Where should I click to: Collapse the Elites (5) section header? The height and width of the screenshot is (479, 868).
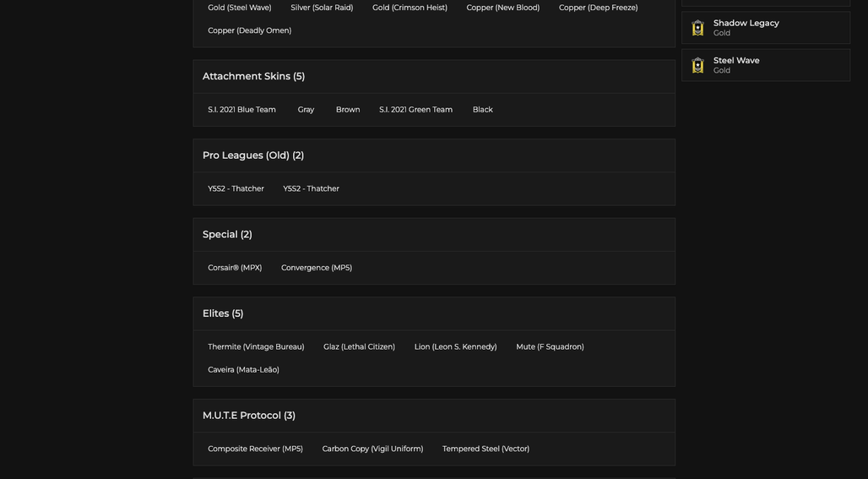pos(434,313)
